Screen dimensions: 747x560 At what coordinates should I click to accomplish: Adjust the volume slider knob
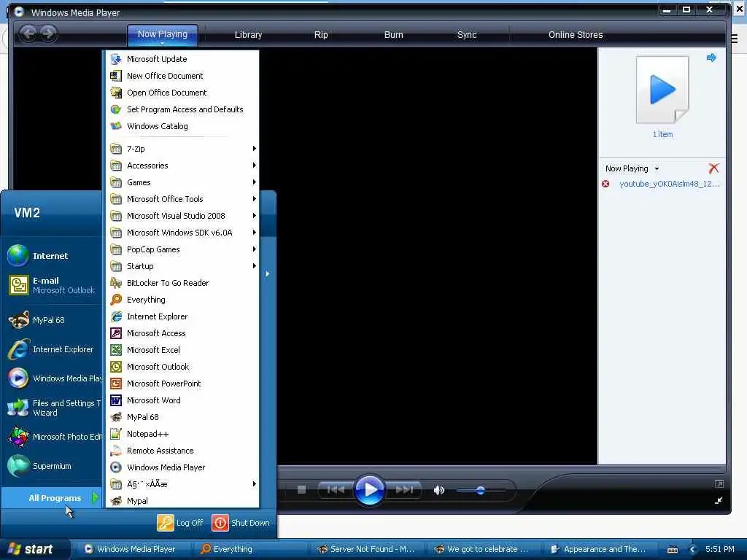480,490
